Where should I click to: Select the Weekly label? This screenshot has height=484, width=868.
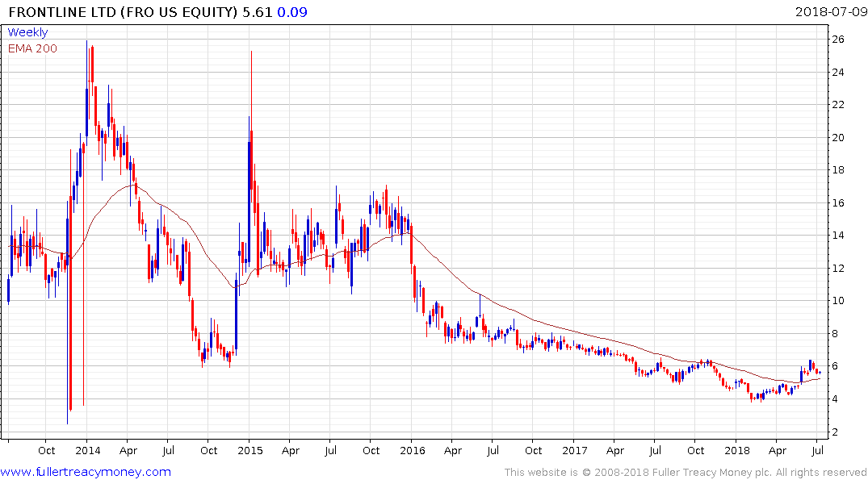27,32
